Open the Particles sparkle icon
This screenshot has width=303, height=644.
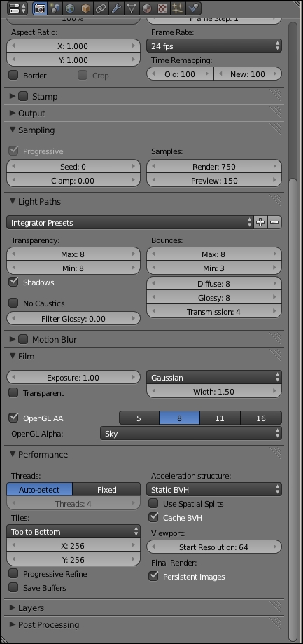click(178, 8)
